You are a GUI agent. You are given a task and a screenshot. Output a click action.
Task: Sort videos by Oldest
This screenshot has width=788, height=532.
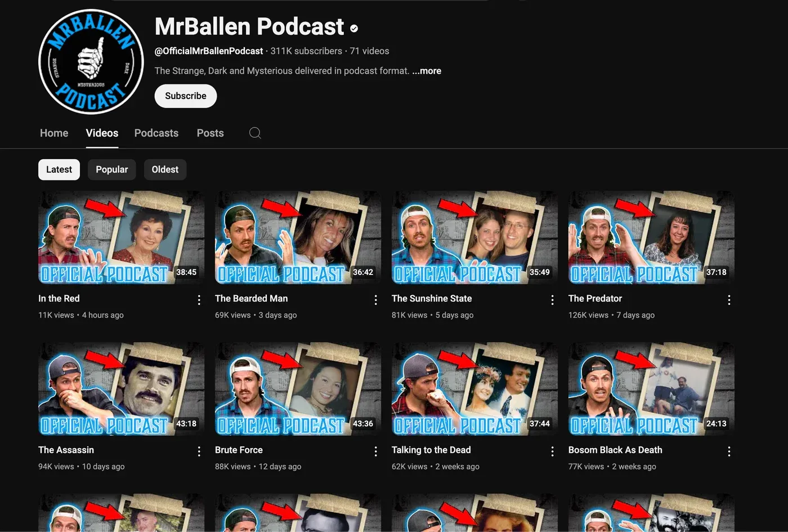coord(165,169)
